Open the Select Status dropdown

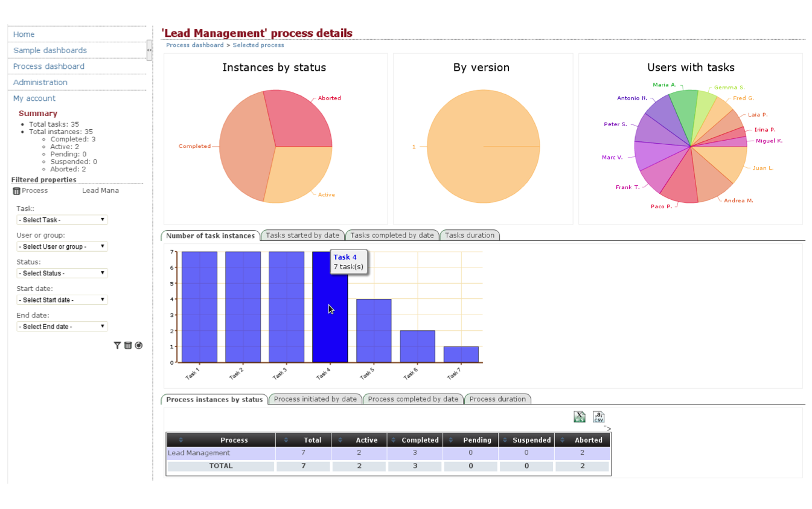pyautogui.click(x=62, y=273)
